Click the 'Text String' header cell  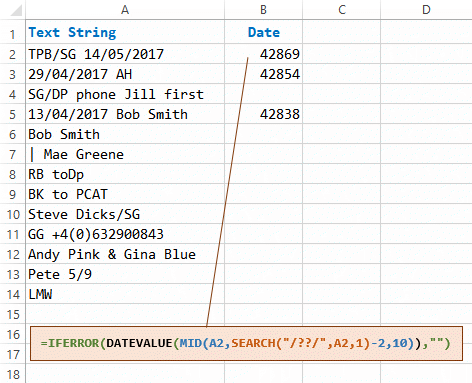(125, 32)
